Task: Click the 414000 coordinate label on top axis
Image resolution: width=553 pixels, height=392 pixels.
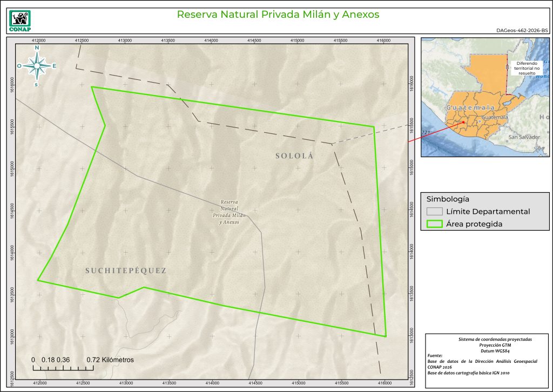Action: (211, 40)
